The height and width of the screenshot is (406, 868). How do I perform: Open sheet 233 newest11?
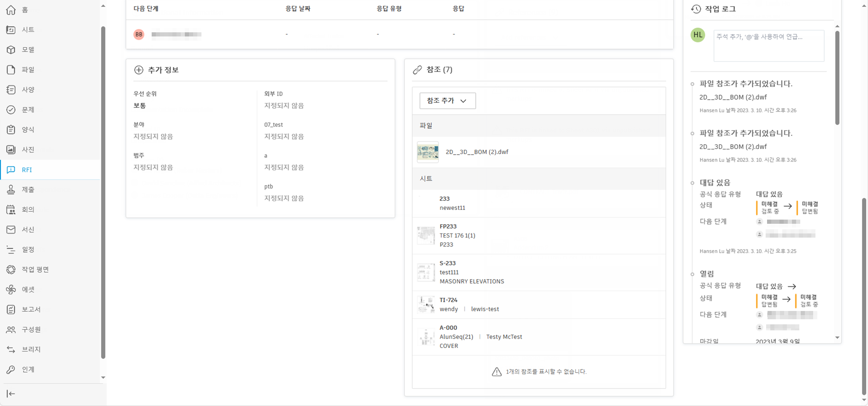pos(539,203)
